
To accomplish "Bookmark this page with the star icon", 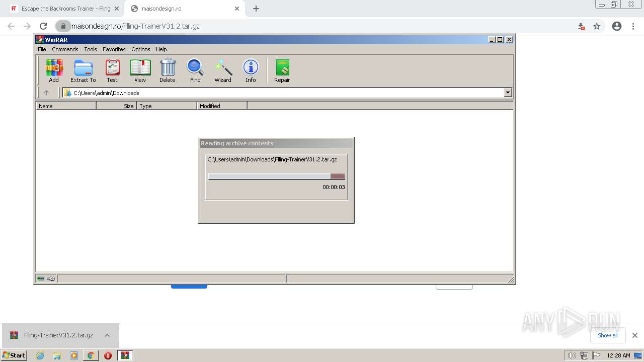I will [597, 26].
